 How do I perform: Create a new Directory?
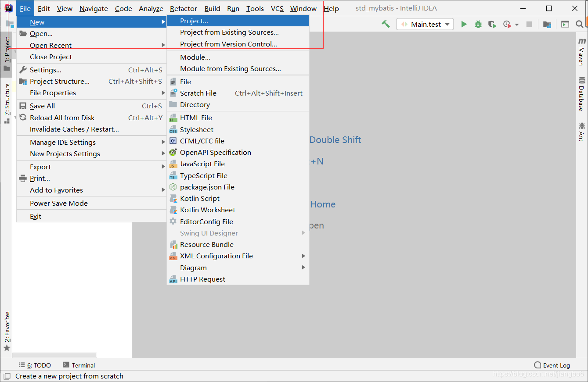click(238, 104)
